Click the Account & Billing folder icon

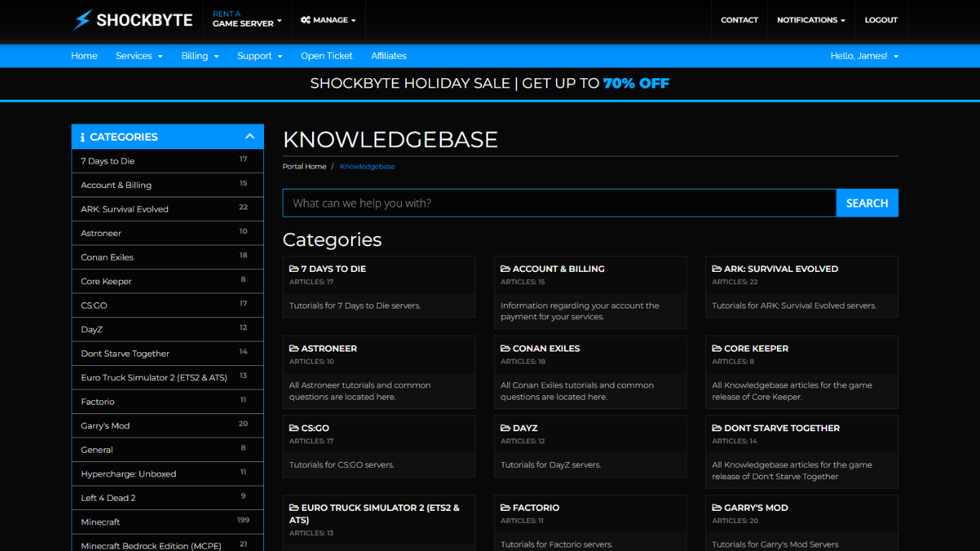pyautogui.click(x=506, y=269)
